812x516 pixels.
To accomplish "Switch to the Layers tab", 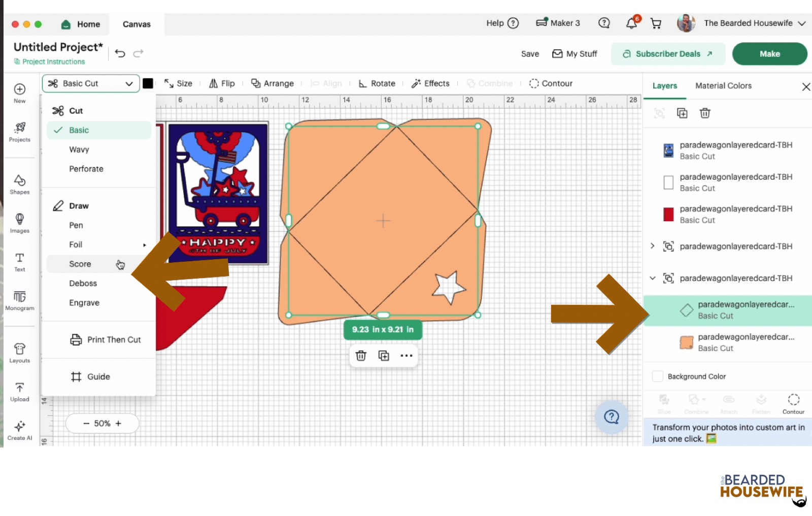I will click(665, 86).
